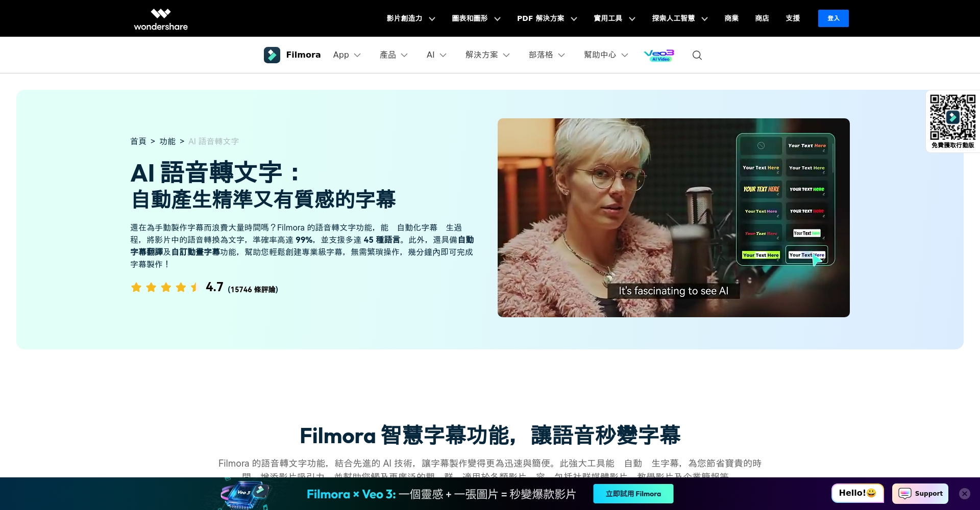Screen dimensions: 980x510
Task: Go to 首頁 breadcrumb link
Action: tap(138, 141)
